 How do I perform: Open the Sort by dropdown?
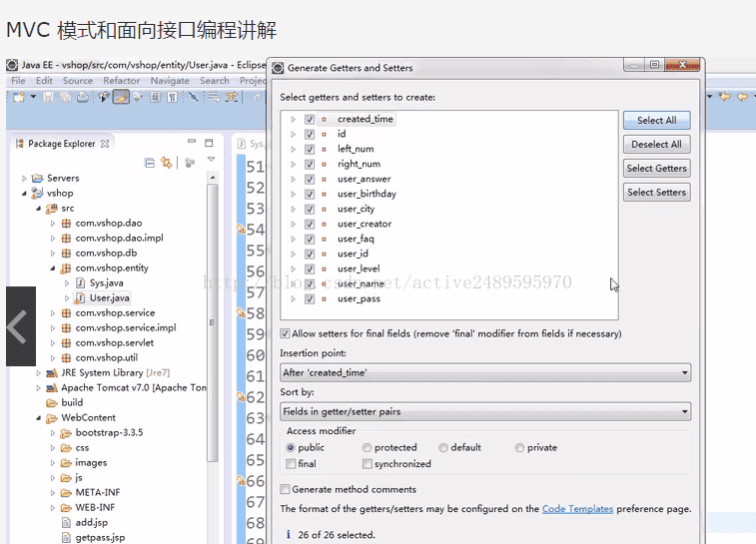coord(485,411)
